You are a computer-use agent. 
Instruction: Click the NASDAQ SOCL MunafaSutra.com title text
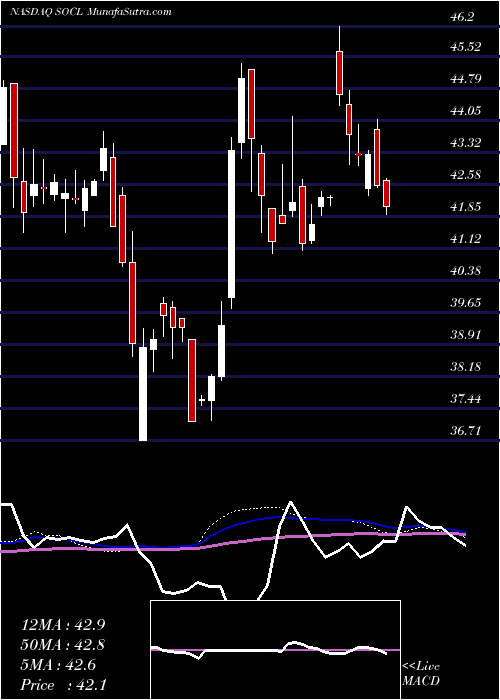[91, 12]
